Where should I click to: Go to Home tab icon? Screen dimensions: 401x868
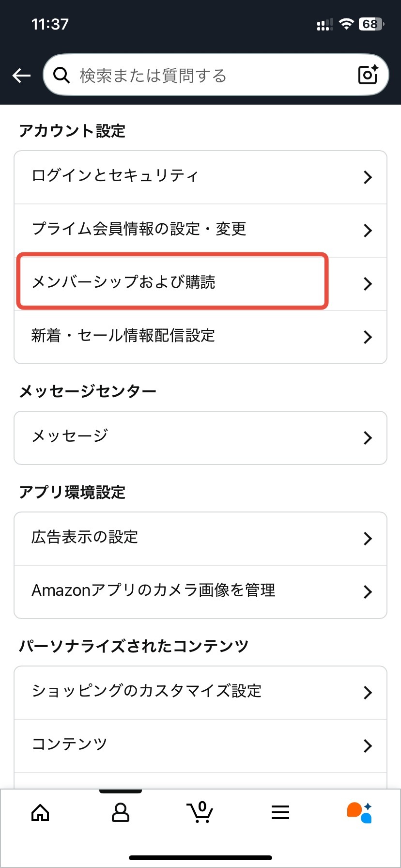[x=40, y=812]
